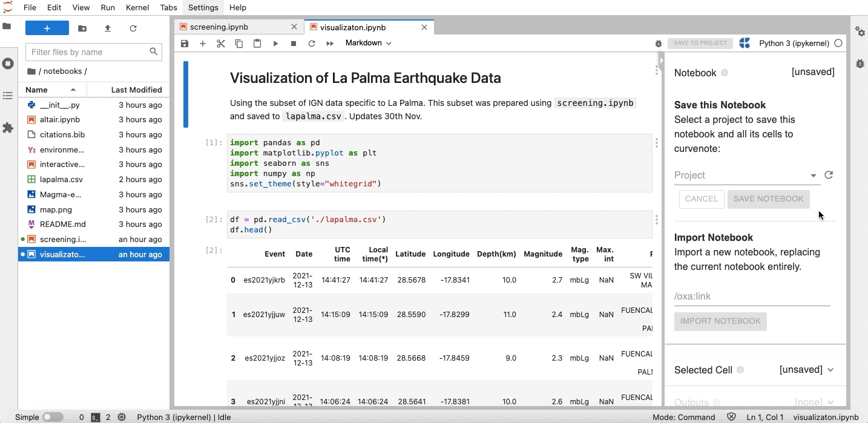Restart the kernel
Screen dimensions: 868x423
tap(312, 44)
